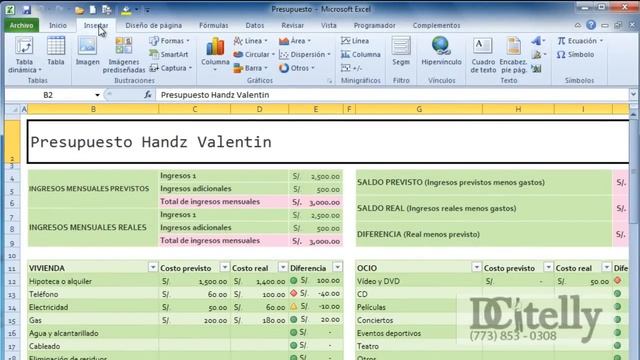Insert a Cuadro de texto
Viewport: 640px width, 360px height.
coord(483,55)
